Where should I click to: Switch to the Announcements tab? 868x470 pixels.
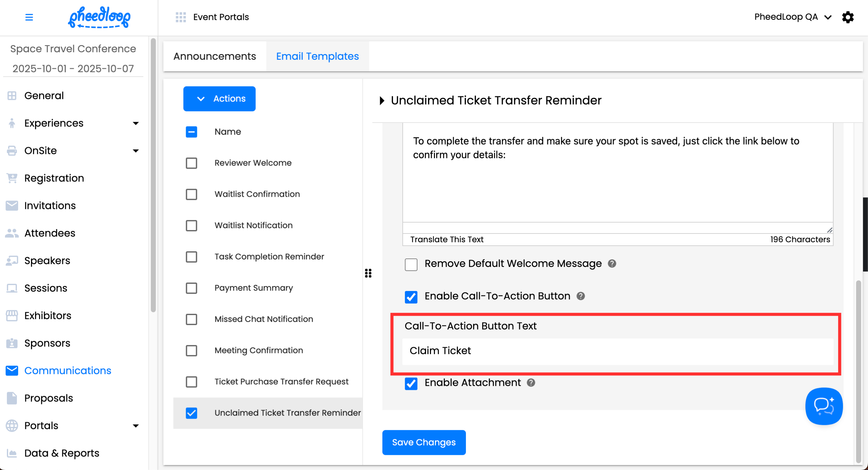214,56
